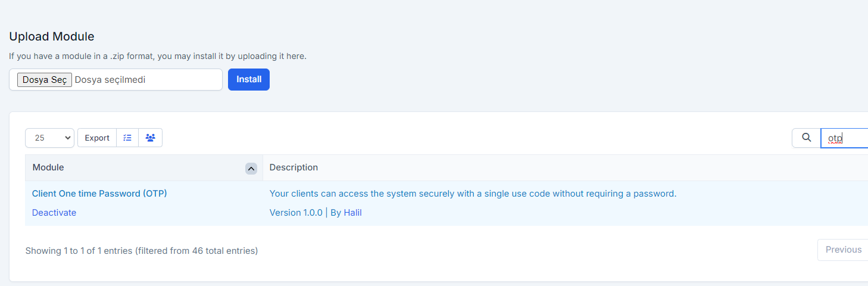Viewport: 868px width, 286px height.
Task: Open the 25 entries-per-page dropdown
Action: 49,138
